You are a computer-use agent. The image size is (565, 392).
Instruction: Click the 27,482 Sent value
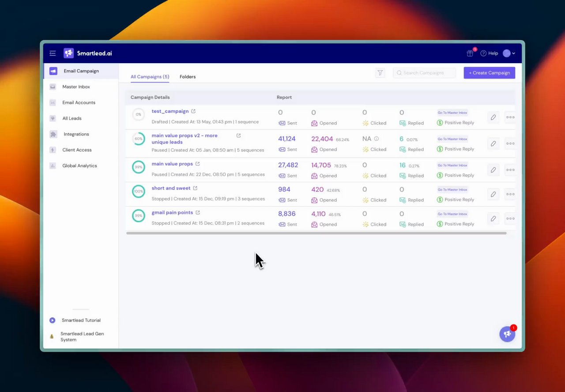tap(288, 165)
